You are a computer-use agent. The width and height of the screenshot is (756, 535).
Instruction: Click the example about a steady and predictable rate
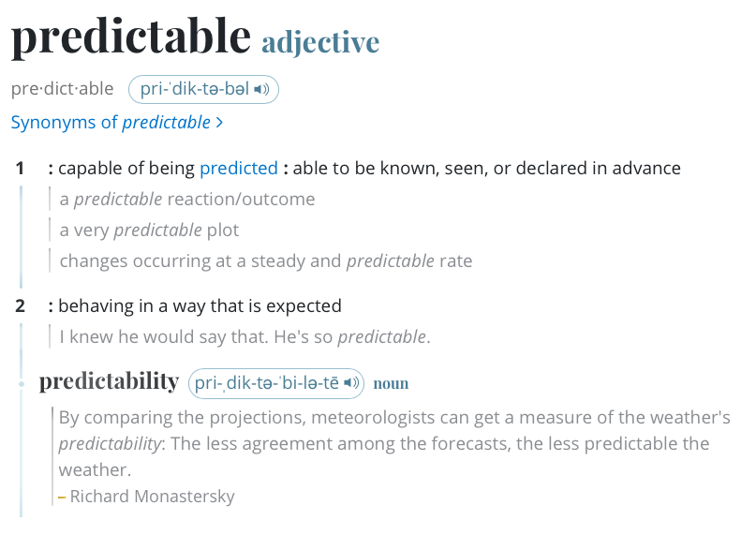(266, 261)
